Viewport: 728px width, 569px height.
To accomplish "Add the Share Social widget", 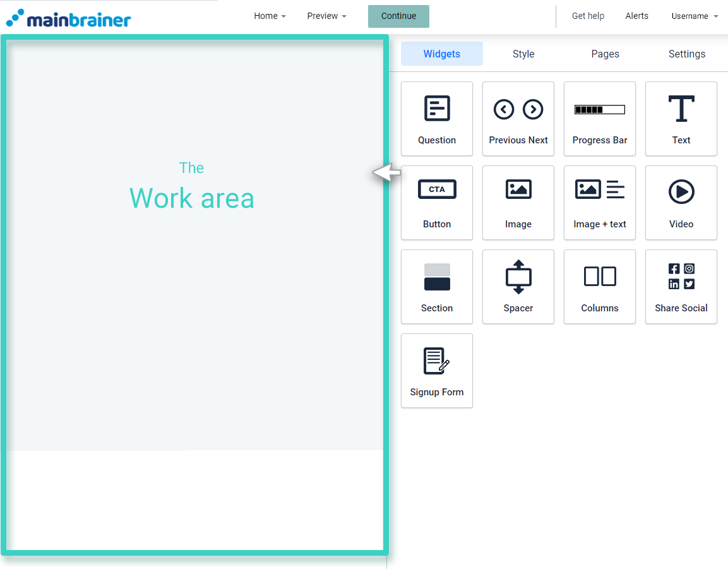I will tap(681, 287).
